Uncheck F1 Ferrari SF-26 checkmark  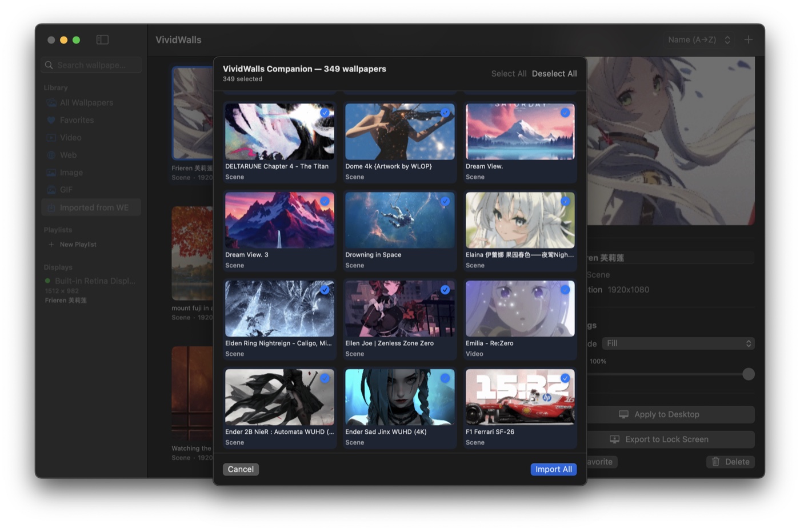point(565,378)
